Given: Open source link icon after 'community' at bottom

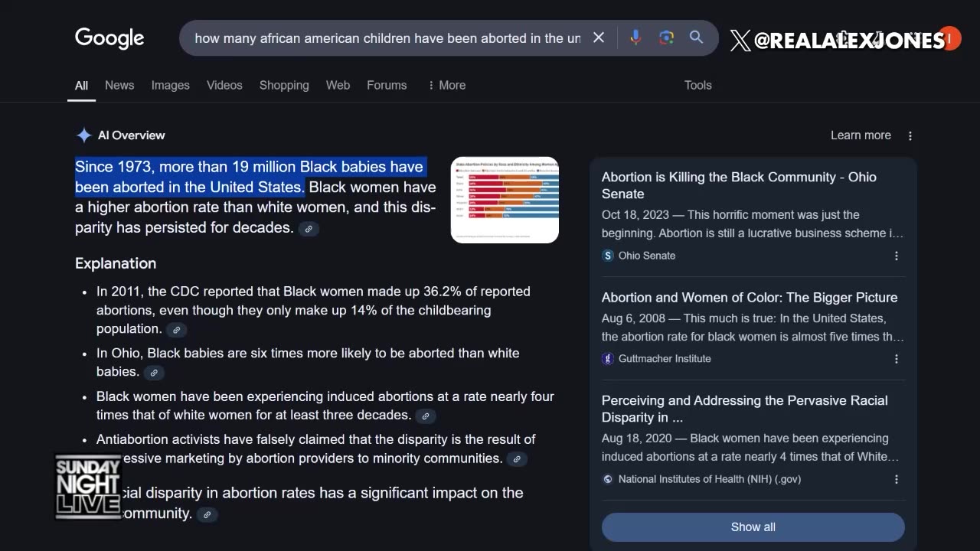Looking at the screenshot, I should pos(207,514).
